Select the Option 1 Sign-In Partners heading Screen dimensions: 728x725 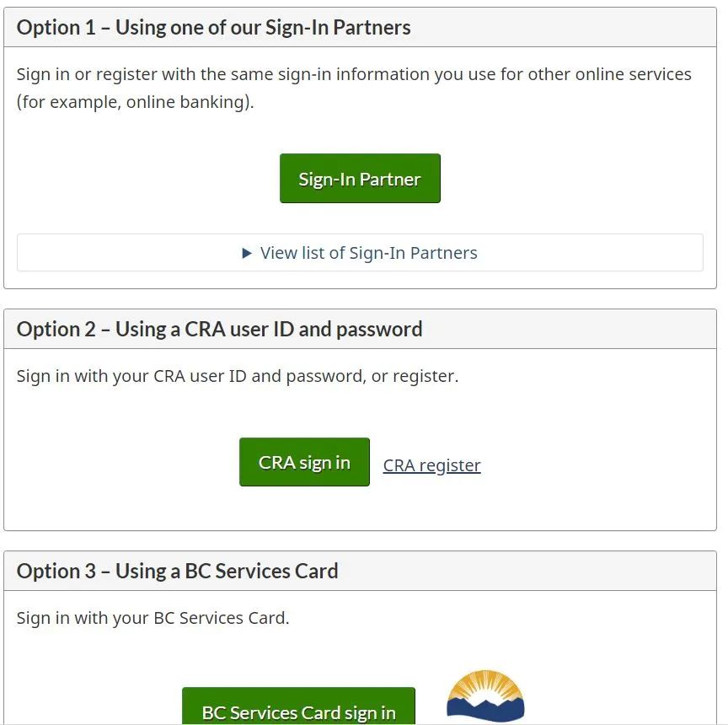(213, 28)
